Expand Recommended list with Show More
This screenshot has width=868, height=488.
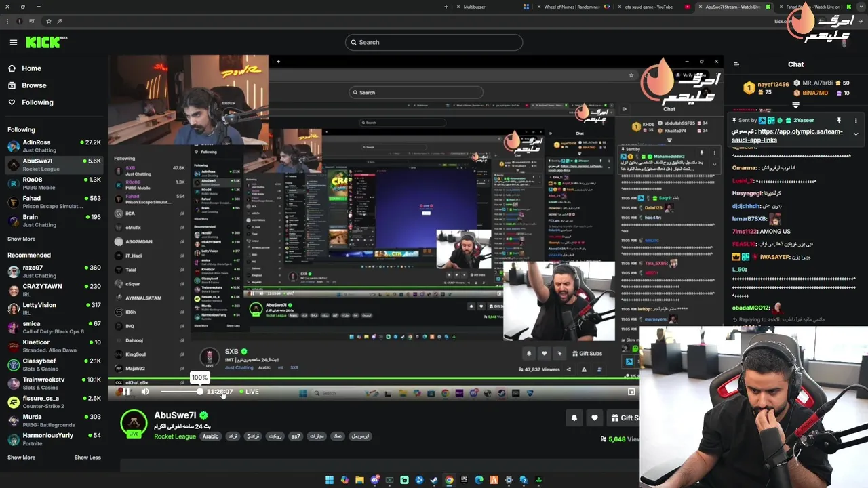(21, 457)
